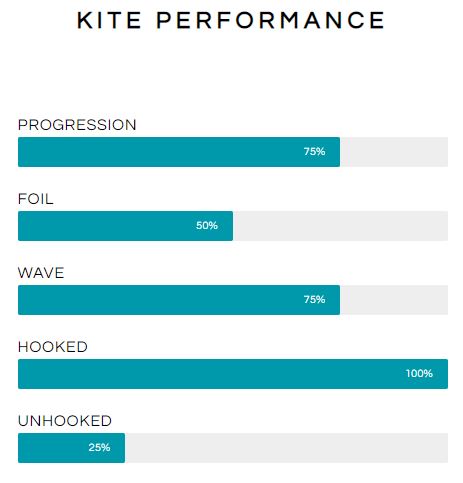Screen dimensions: 463x483
Task: Select the WAVE label
Action: (41, 273)
